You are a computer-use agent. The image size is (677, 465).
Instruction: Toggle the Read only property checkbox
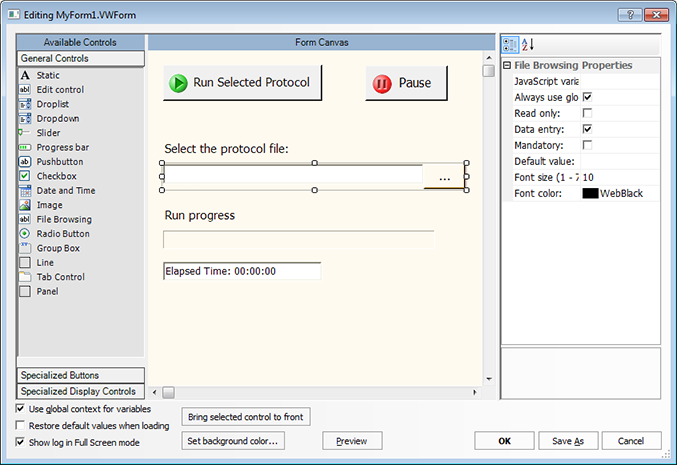(x=587, y=114)
